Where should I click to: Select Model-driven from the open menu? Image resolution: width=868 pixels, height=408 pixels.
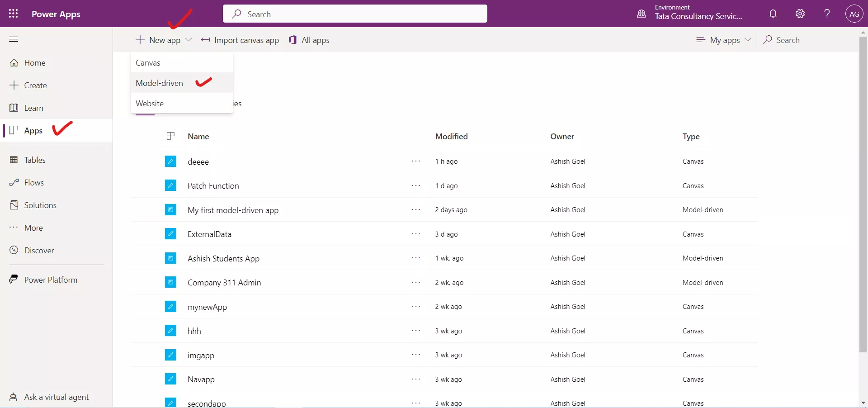pyautogui.click(x=159, y=83)
